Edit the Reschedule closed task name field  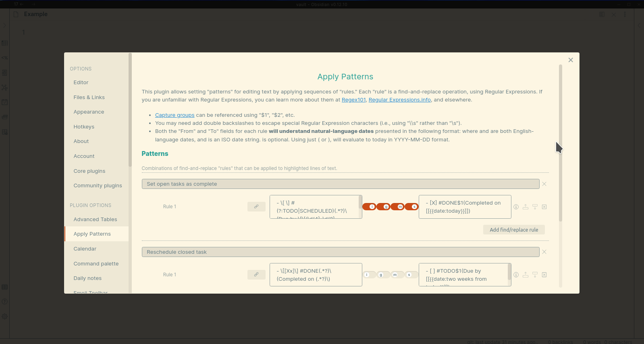341,252
